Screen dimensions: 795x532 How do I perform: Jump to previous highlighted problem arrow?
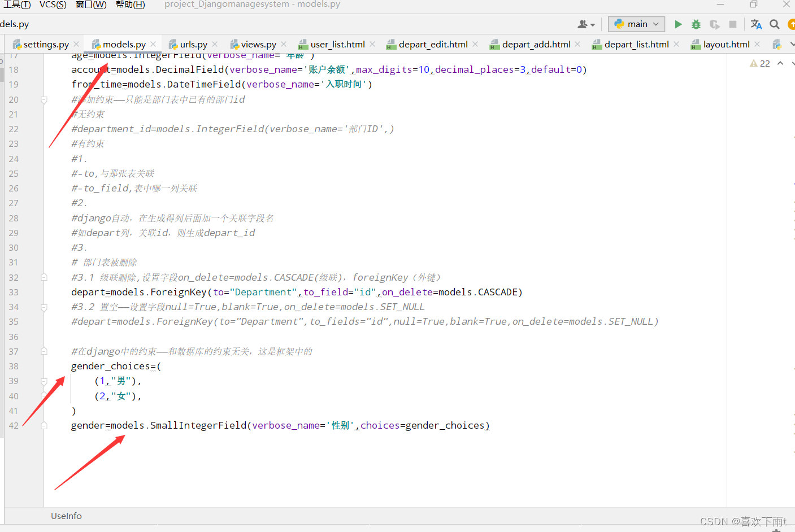tap(780, 63)
